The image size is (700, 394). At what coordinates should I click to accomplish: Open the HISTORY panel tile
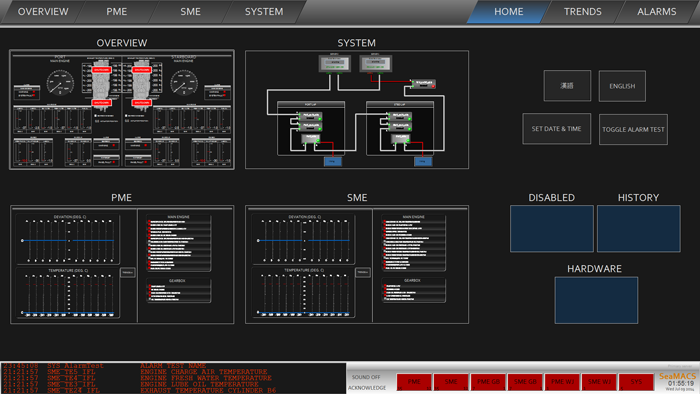[638, 228]
